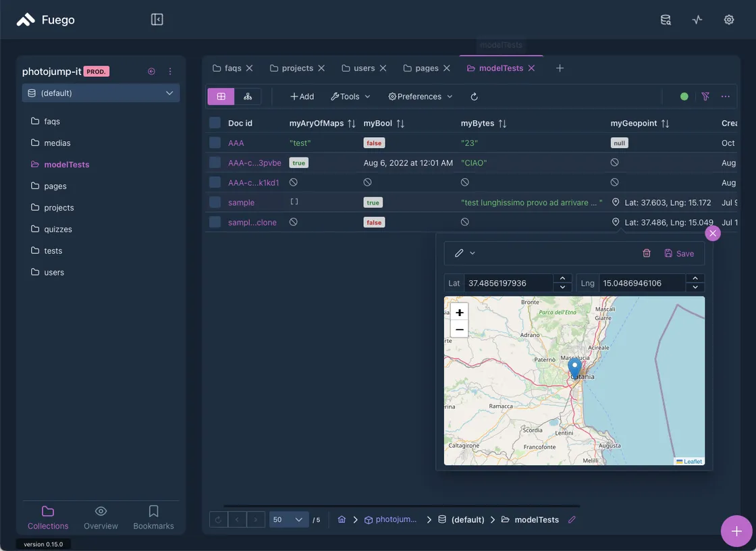Zoom out on the map
The width and height of the screenshot is (756, 551).
(x=460, y=330)
